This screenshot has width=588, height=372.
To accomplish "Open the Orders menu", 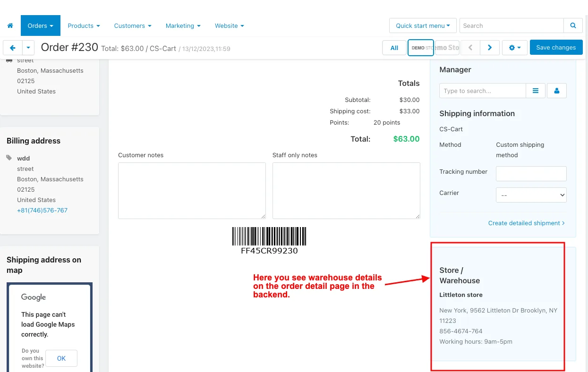I will (x=41, y=25).
